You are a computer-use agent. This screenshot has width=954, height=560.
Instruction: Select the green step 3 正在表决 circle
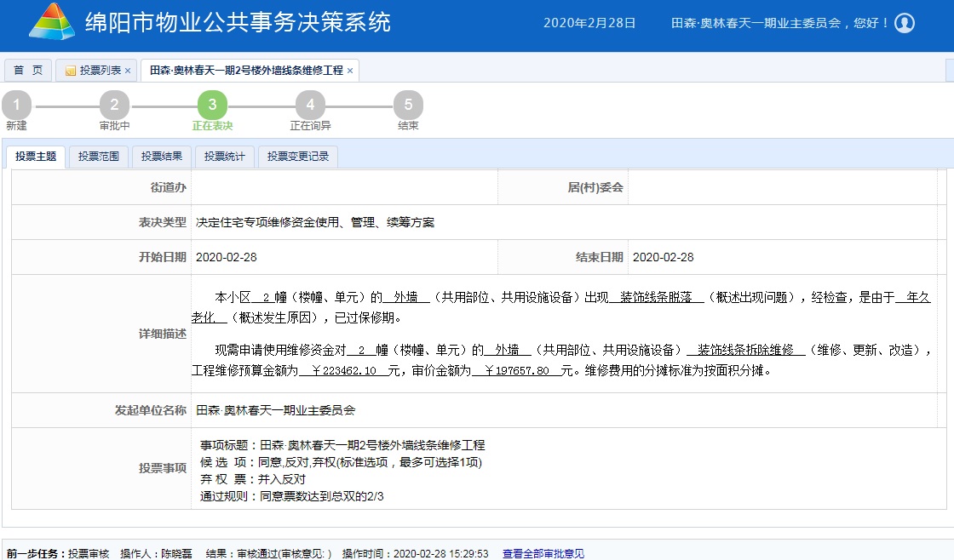click(x=212, y=106)
